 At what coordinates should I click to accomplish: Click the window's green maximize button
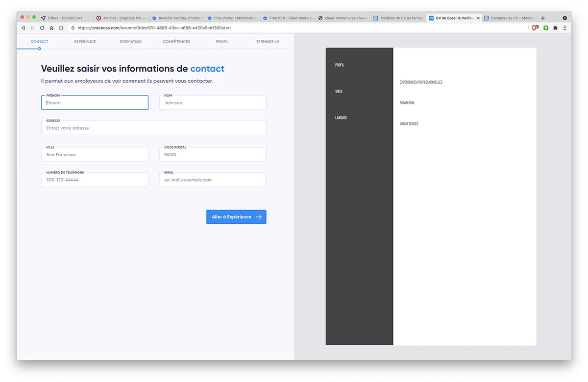coord(34,17)
